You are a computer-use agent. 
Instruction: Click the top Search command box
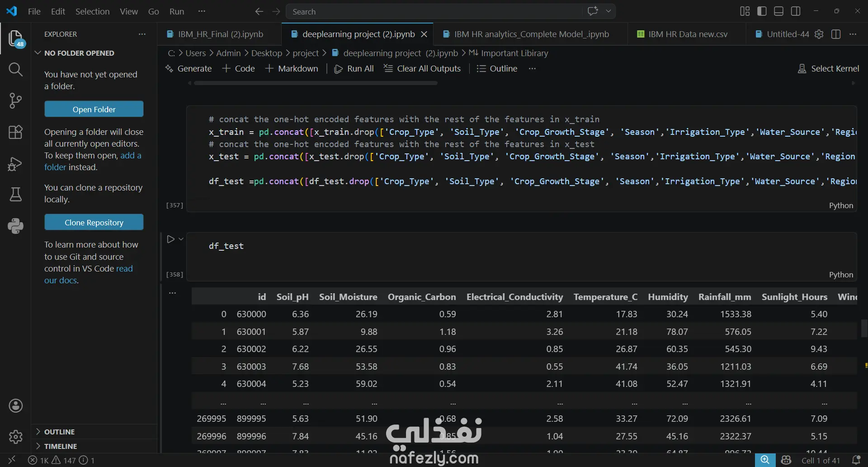[x=434, y=11]
